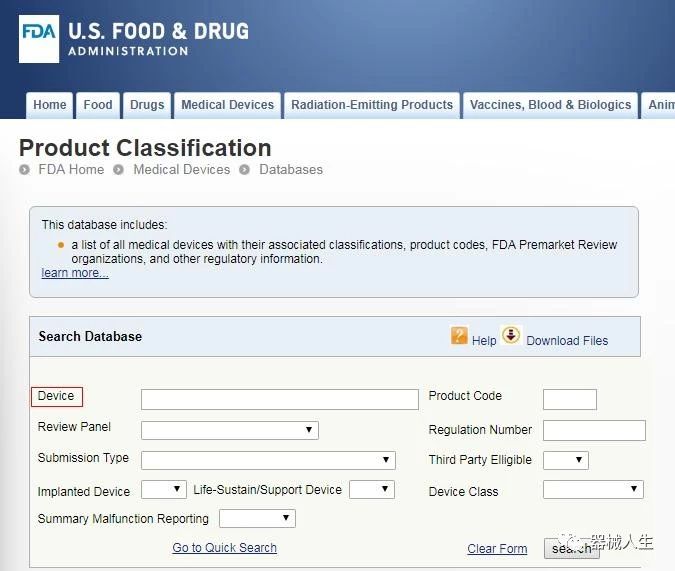Click the orange Help question mark icon
The image size is (675, 571).
pyautogui.click(x=459, y=336)
